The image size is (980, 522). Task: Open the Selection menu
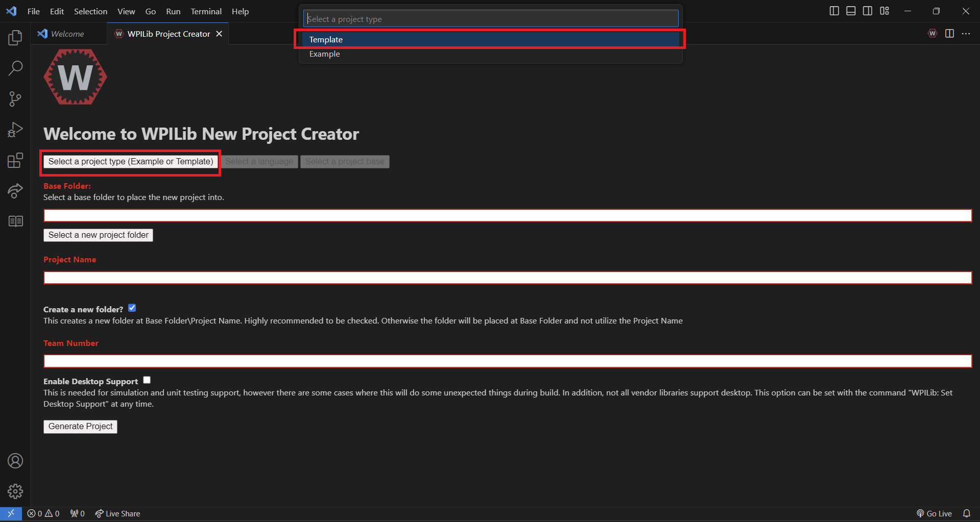90,11
